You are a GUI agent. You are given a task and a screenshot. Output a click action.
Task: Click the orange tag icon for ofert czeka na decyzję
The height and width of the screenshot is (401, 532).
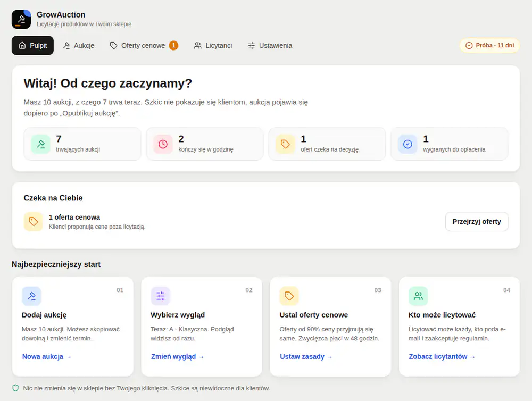(x=285, y=144)
